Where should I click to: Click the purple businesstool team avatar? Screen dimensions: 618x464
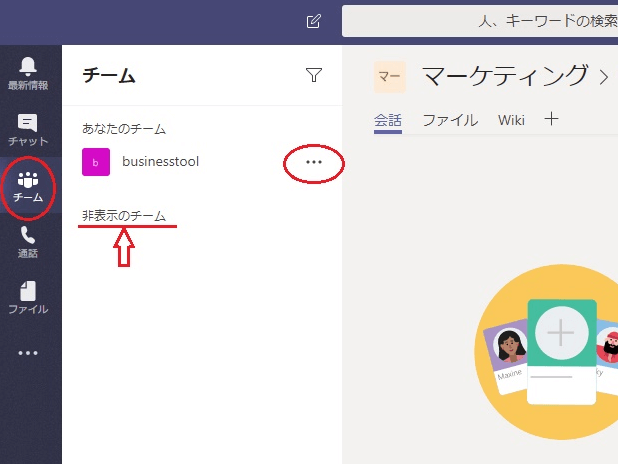(96, 161)
